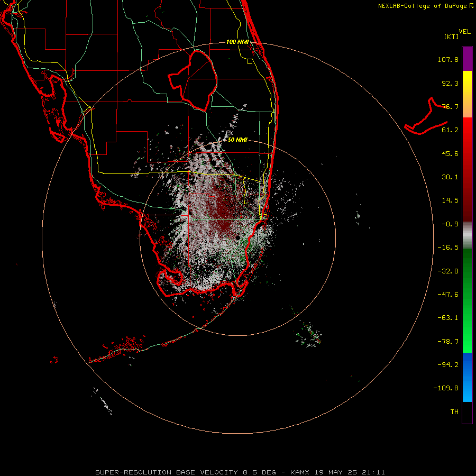
Task: Pick the blue segment of the velocity scale
Action: (467, 377)
